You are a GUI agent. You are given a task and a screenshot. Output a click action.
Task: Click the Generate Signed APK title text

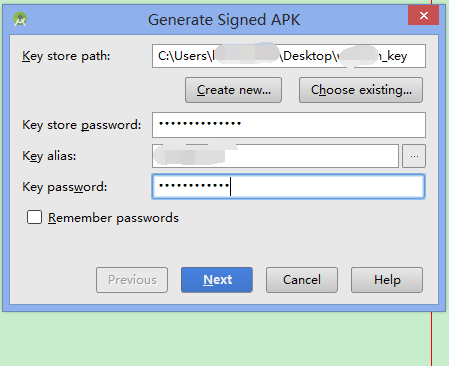click(x=224, y=20)
